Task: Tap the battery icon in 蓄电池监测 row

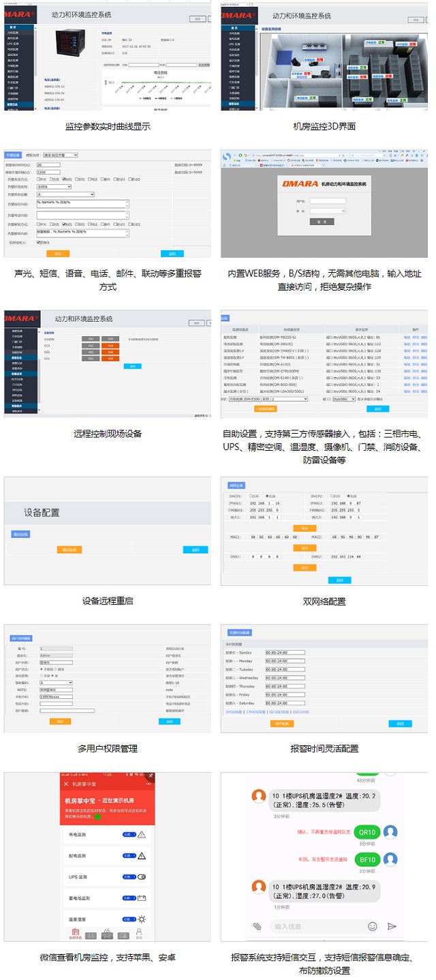Action: click(142, 898)
